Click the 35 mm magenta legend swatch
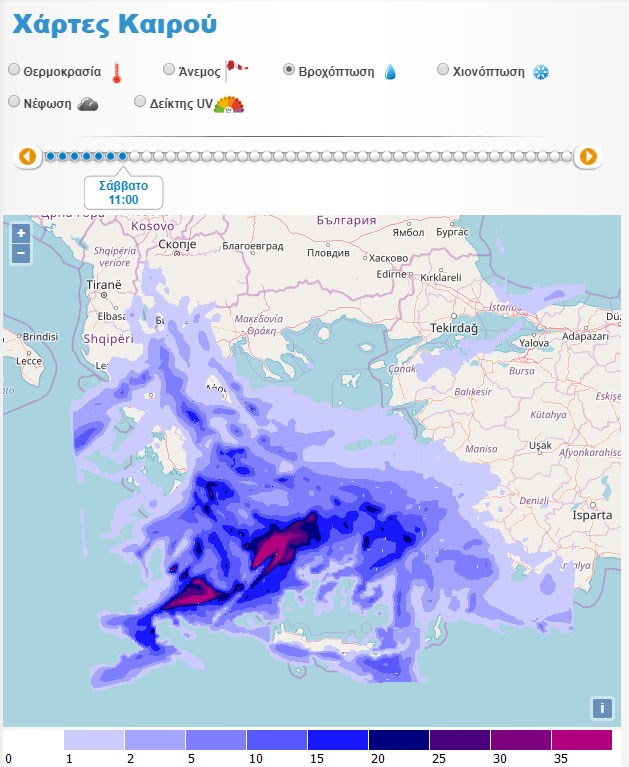The image size is (629, 767). 582,740
